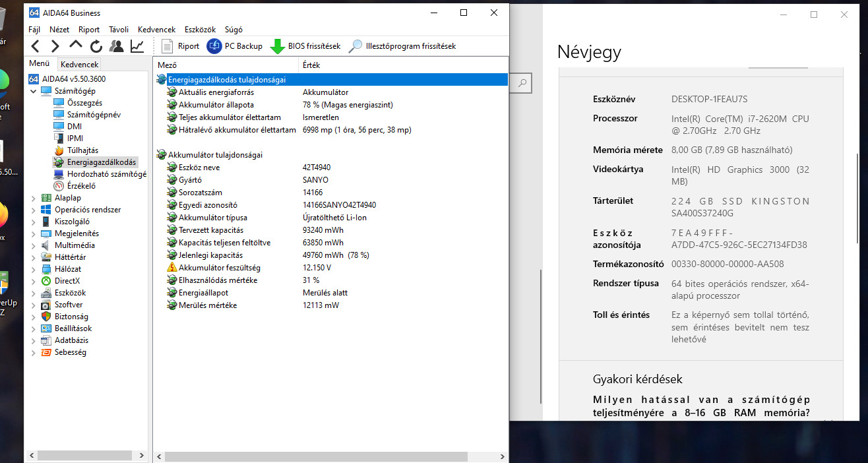Select the Akkumulátor állapota row
Screen dimensions: 868x463
(331, 105)
